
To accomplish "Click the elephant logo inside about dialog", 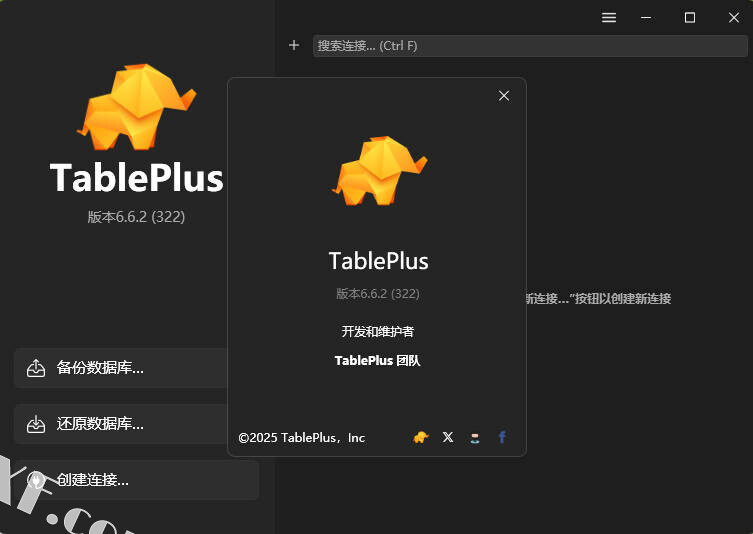I will [x=379, y=170].
